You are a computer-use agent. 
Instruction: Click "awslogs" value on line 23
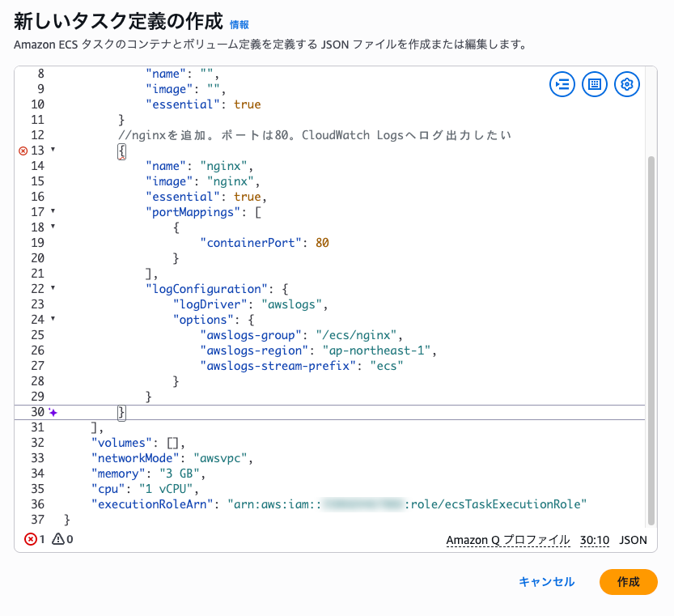tap(291, 304)
